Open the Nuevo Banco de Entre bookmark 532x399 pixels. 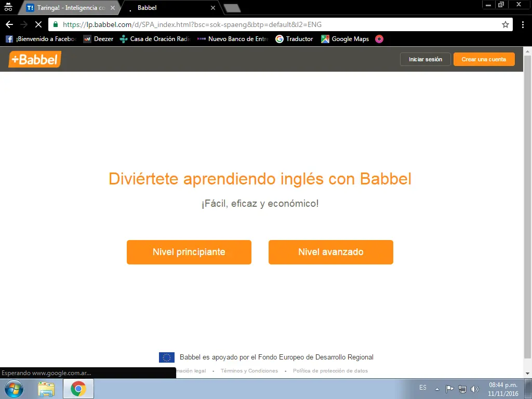233,39
